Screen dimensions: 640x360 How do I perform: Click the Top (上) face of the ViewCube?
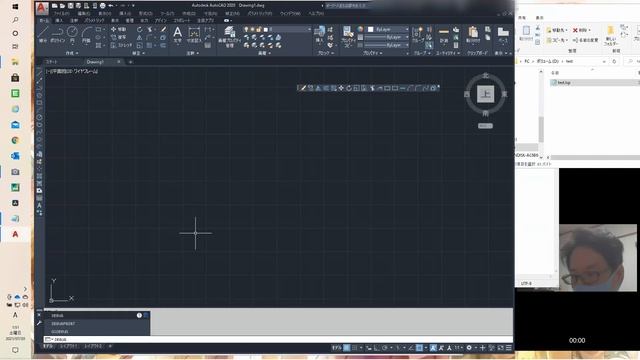coord(485,94)
